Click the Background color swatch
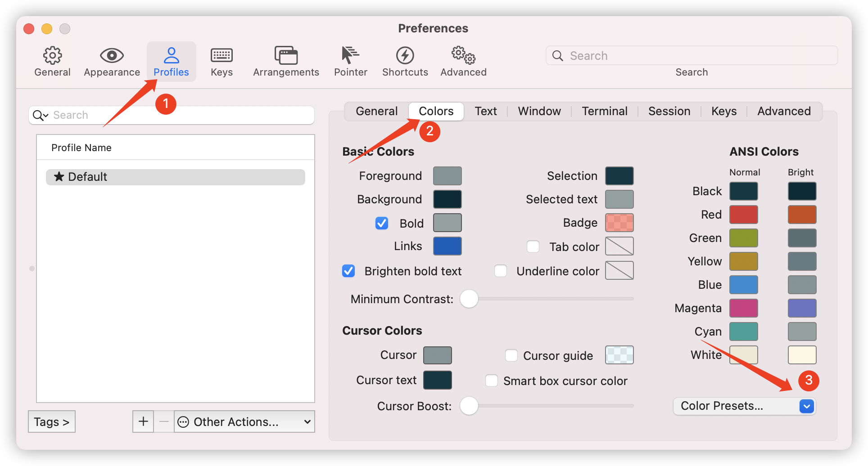 tap(448, 199)
